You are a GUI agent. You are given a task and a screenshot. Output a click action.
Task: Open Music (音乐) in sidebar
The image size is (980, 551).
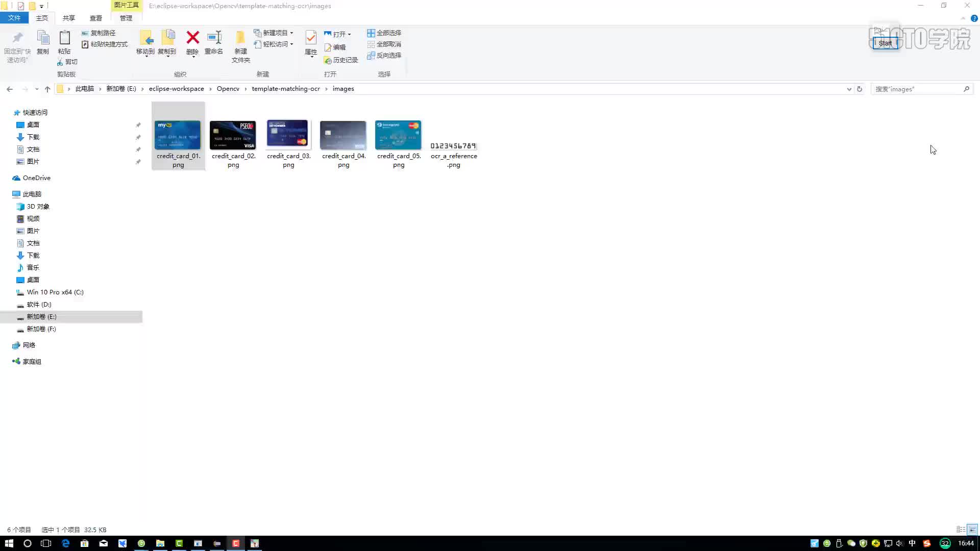tap(28, 268)
